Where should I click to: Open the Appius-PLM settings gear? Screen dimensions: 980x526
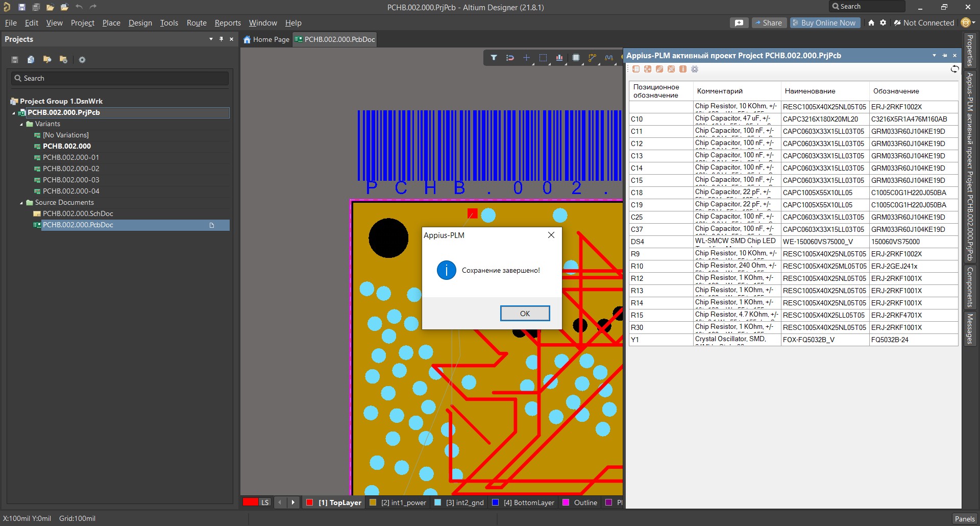695,69
